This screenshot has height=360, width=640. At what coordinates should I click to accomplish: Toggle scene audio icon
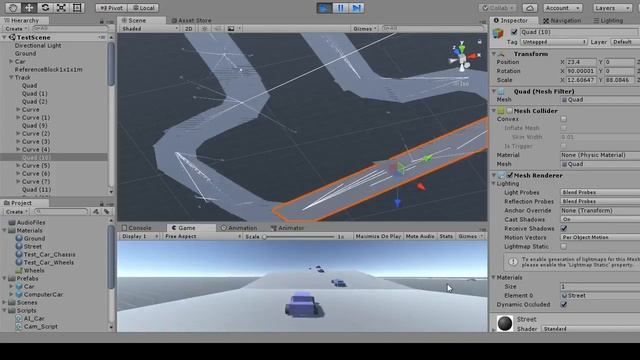[218, 29]
